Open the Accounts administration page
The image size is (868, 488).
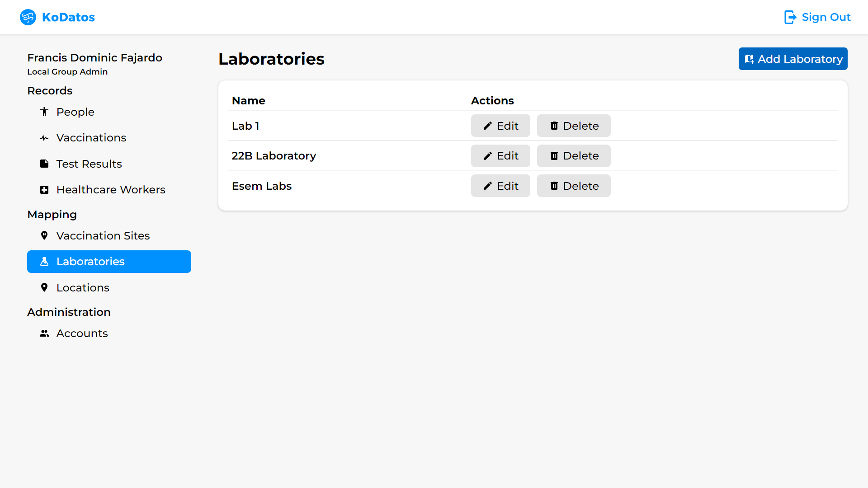(x=82, y=333)
